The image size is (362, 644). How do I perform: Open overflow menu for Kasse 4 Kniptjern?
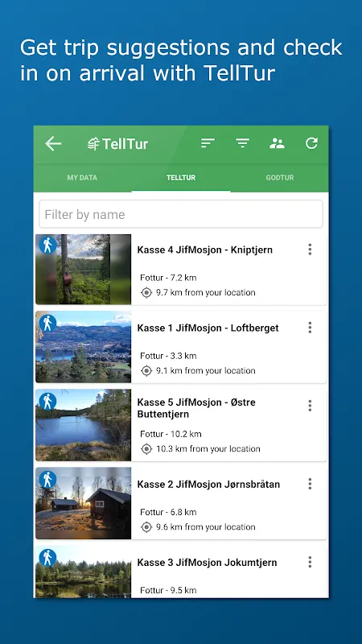(310, 250)
